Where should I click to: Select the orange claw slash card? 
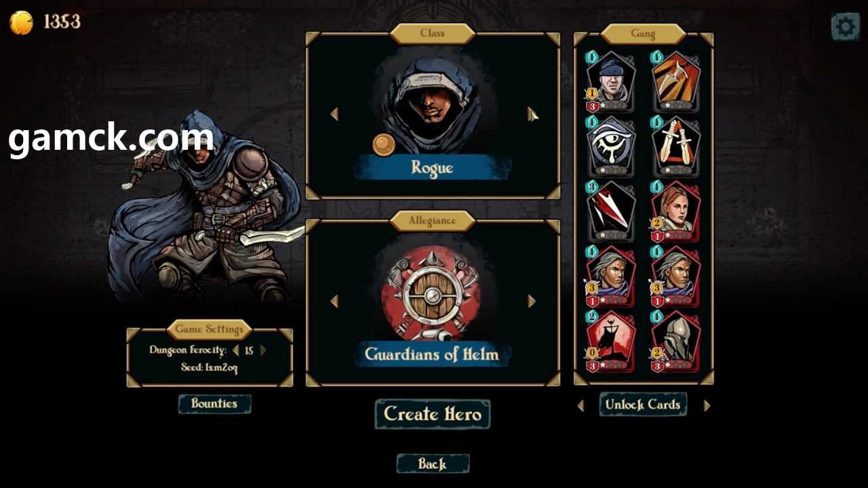(676, 81)
